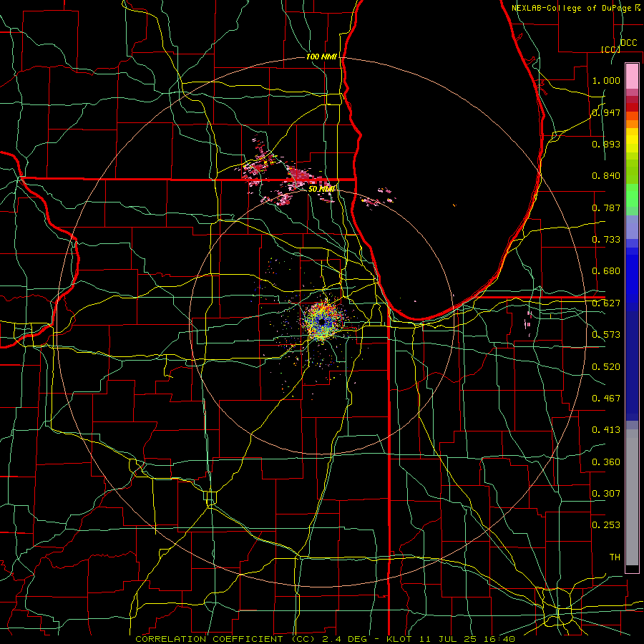This screenshot has height=644, width=644.
Task: Select the 0.680 scale value
Action: [x=606, y=271]
